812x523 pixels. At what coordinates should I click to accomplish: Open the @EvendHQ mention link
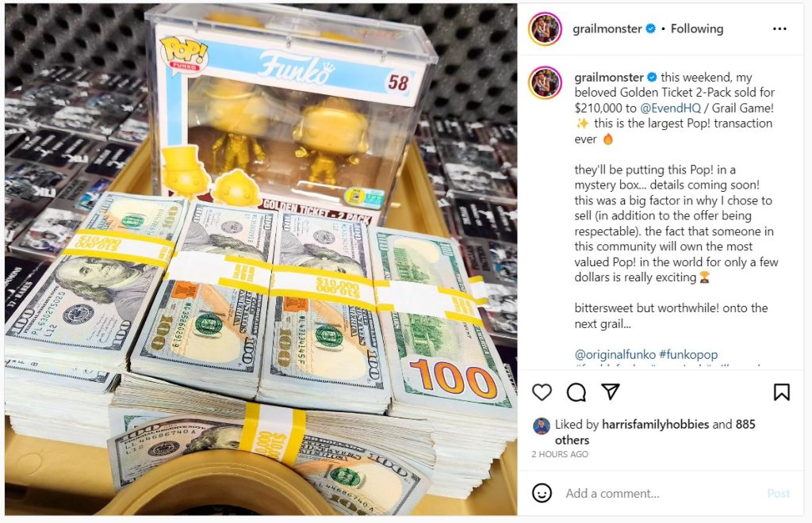(x=670, y=108)
